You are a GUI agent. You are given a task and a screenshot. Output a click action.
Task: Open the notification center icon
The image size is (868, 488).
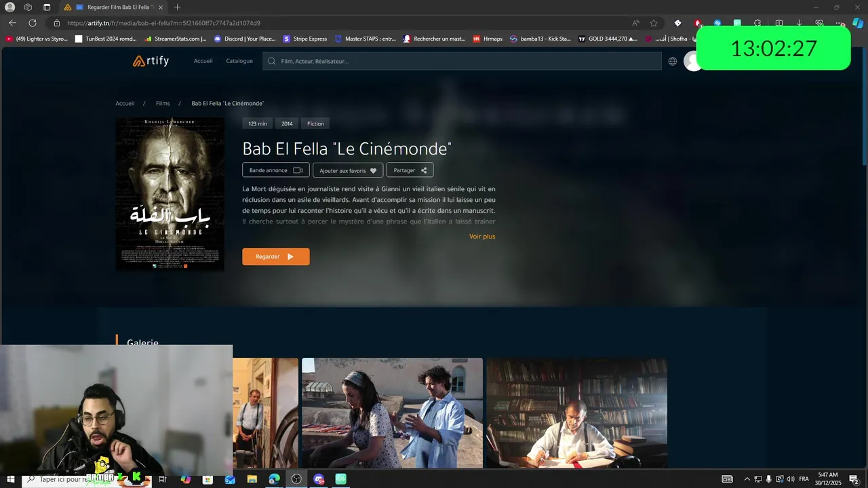(x=854, y=479)
